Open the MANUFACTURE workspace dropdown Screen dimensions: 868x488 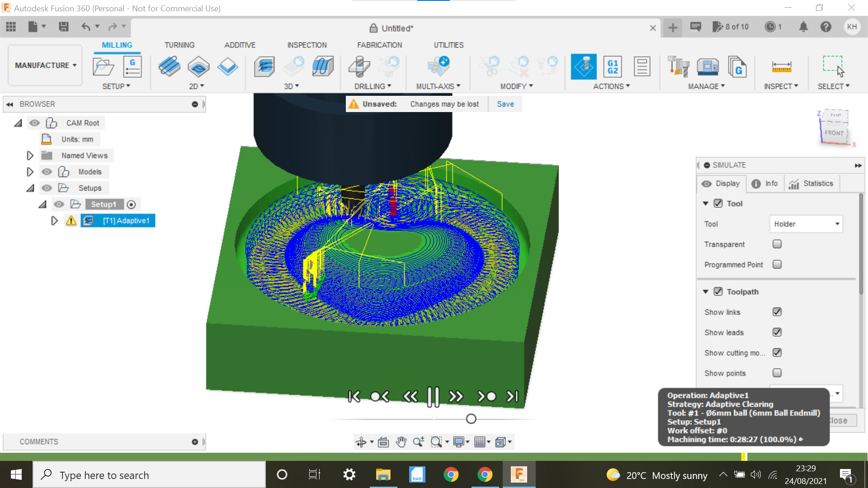coord(45,66)
